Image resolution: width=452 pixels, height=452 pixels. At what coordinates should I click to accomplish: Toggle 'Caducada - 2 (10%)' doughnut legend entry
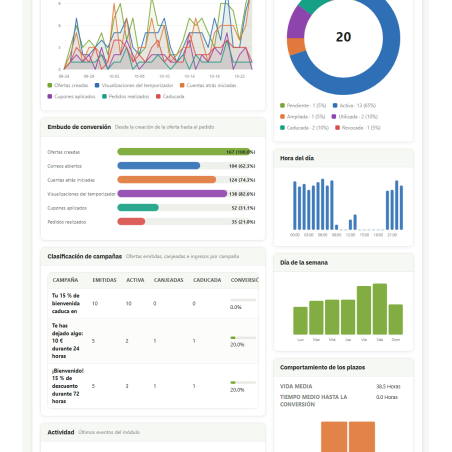coord(304,128)
